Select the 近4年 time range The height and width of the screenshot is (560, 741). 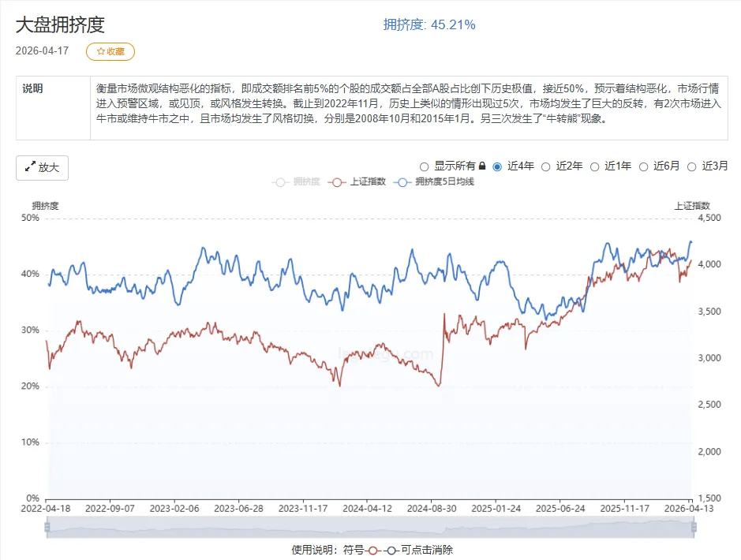point(497,166)
